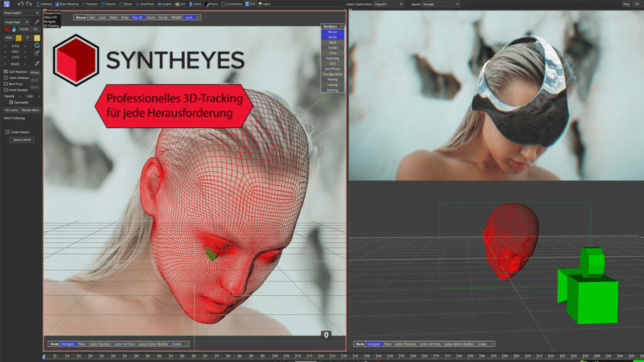
Task: Click the Far button
Action: point(36,30)
